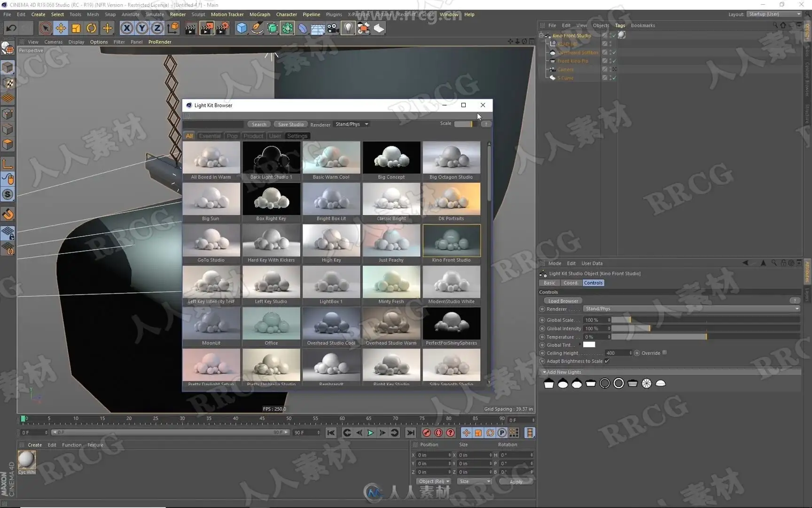Click the Camera object icon
The height and width of the screenshot is (508, 812).
coord(333,29)
